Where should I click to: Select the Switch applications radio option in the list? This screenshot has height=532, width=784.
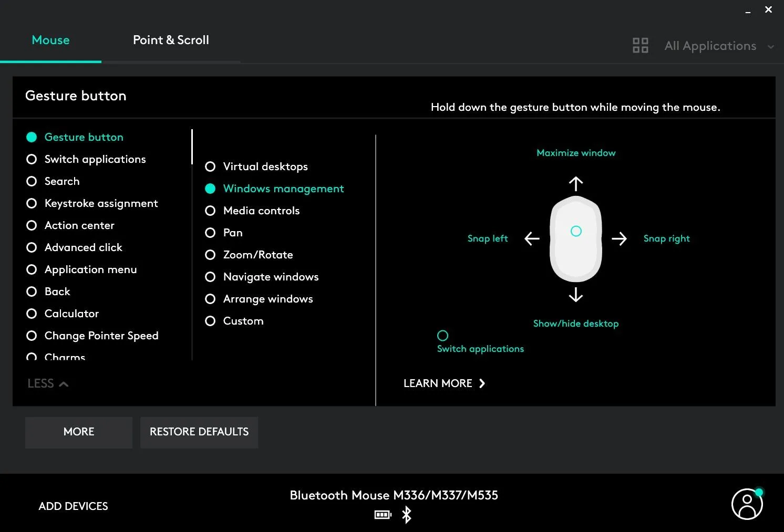[x=32, y=159]
